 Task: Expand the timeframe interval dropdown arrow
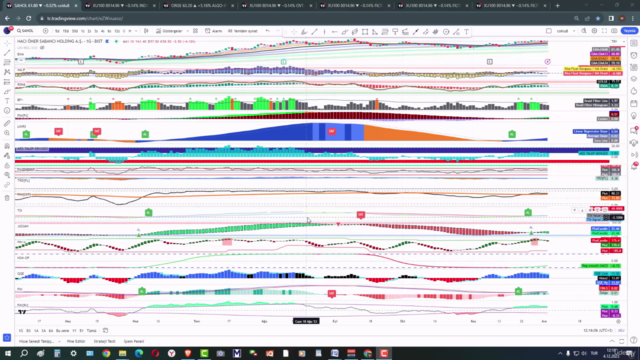point(136,31)
